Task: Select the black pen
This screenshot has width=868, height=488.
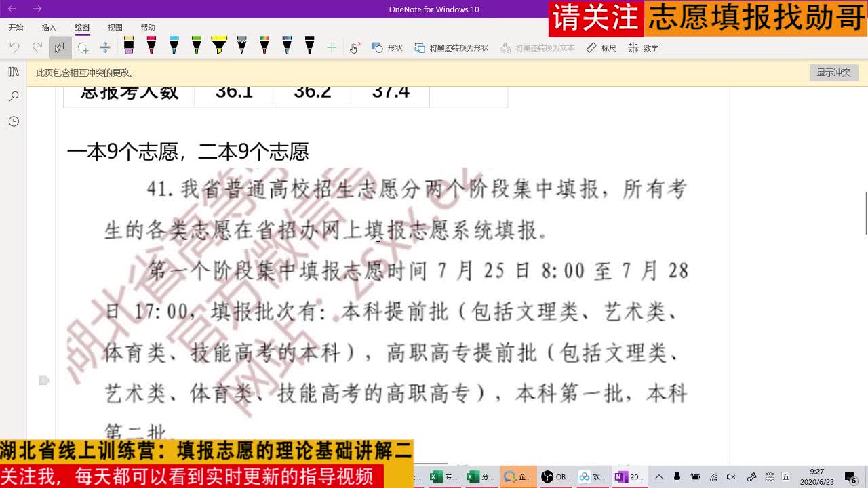Action: [310, 46]
